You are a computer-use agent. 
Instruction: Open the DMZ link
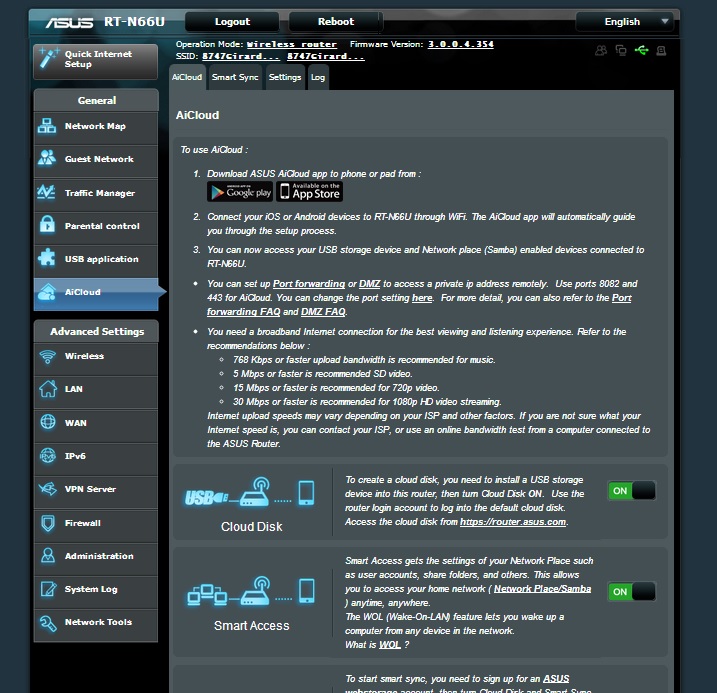click(x=369, y=284)
